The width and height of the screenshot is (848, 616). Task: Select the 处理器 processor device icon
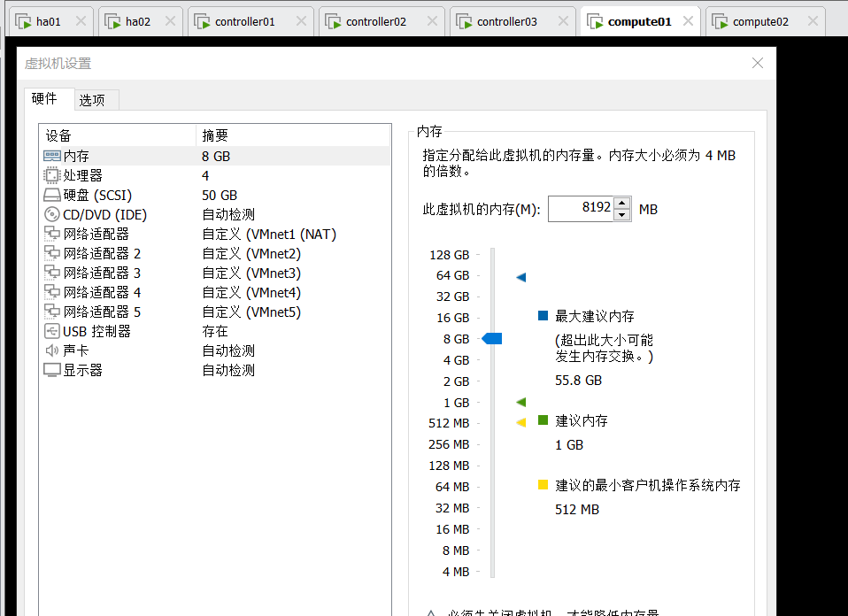(52, 175)
